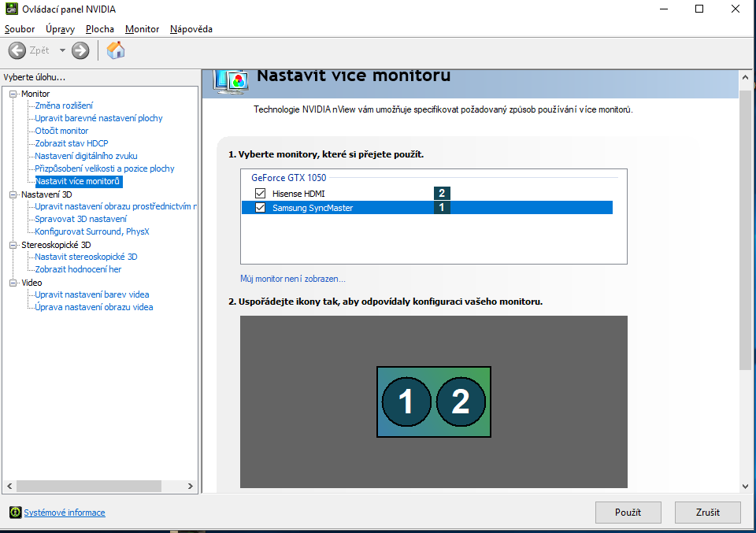Select the Hisense HDMI monitor row
756x533 pixels.
click(x=427, y=193)
